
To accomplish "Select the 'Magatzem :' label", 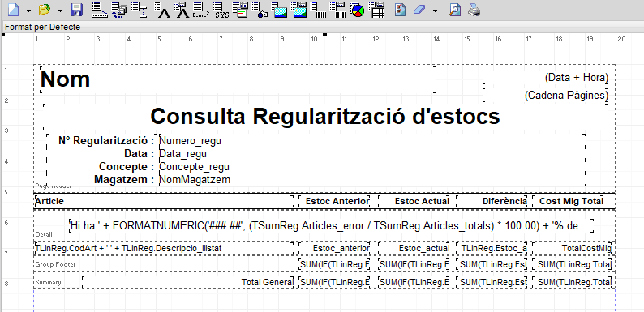I will click(x=102, y=180).
